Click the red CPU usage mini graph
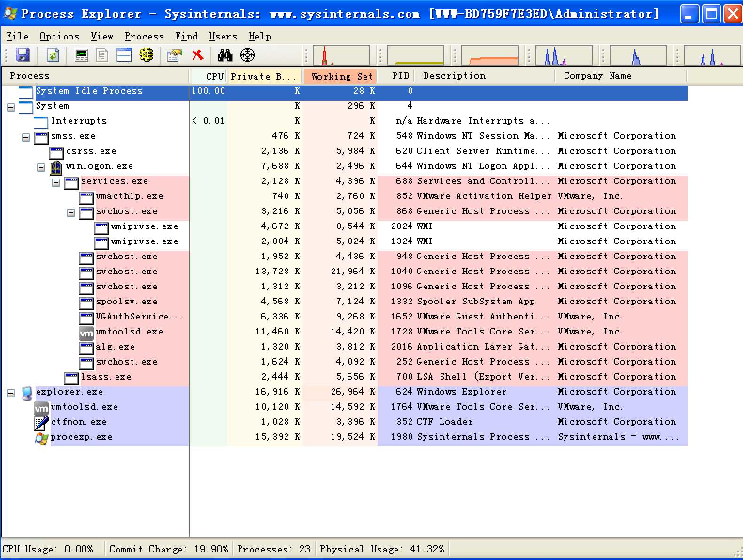743x560 pixels. [x=341, y=55]
